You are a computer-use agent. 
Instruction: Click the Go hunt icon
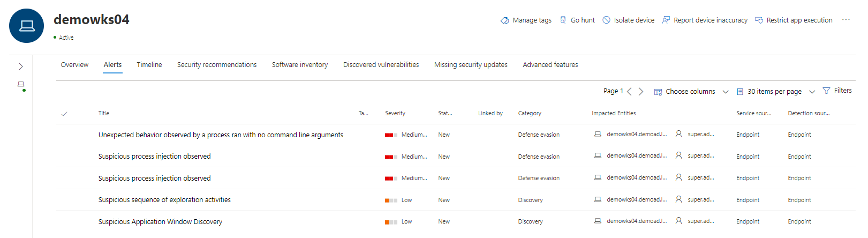(563, 20)
